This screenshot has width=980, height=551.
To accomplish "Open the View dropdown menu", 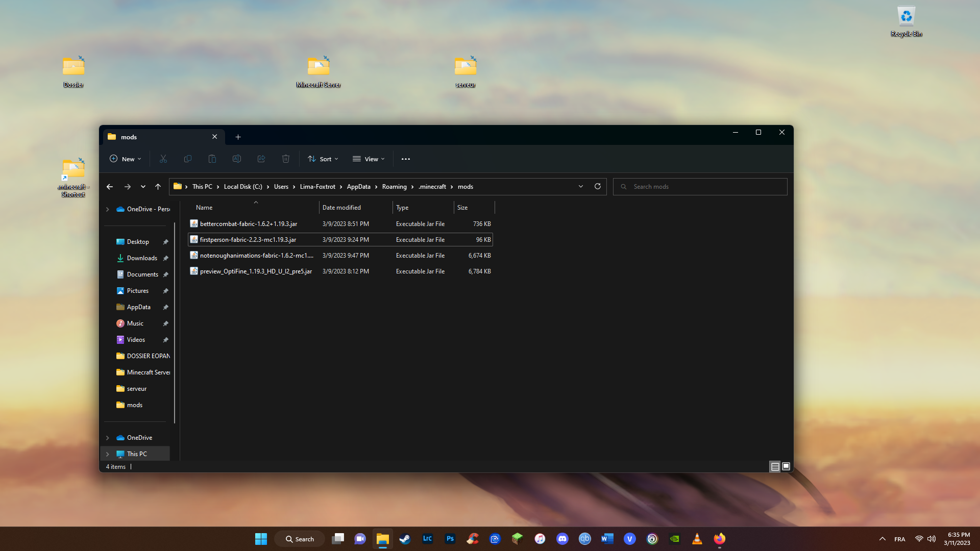I will point(369,159).
